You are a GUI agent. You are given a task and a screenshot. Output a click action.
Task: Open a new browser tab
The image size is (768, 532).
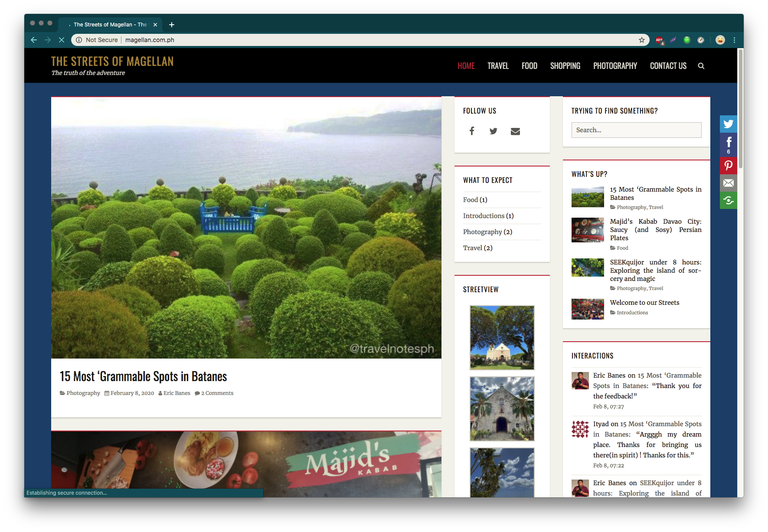coord(172,25)
